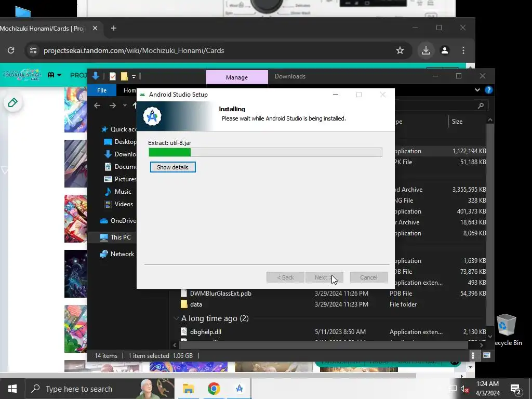Open the Chrome three-dot menu
Screen dimensions: 532x399
tap(463, 50)
